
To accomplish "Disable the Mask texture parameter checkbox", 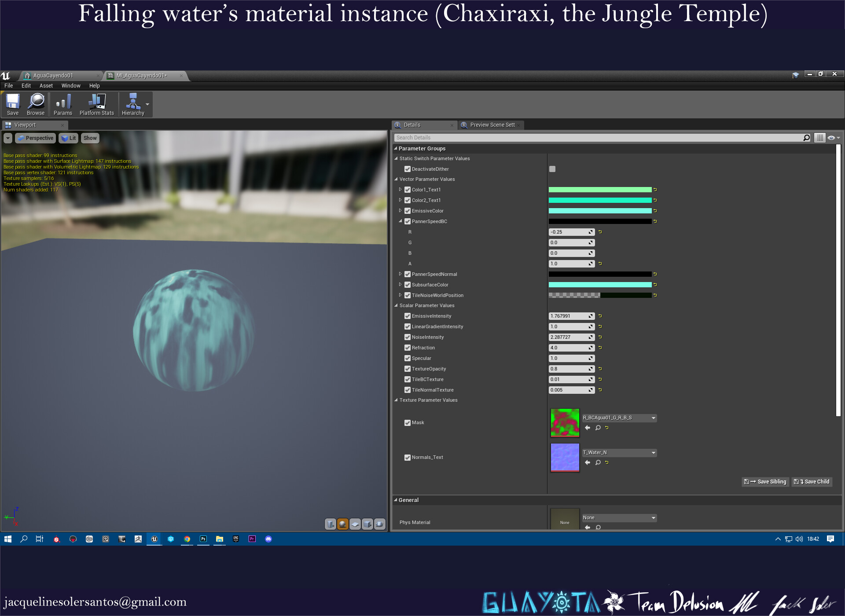I will tap(408, 422).
